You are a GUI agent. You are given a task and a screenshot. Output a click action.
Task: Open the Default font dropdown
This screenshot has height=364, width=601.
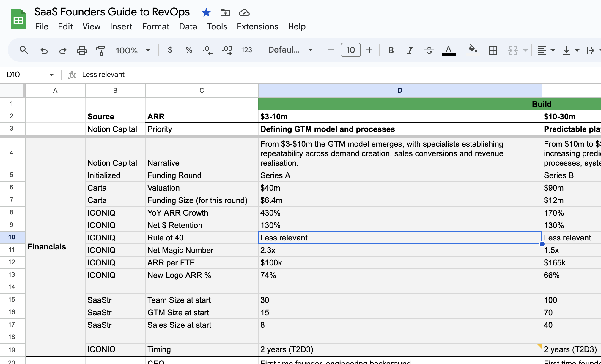pyautogui.click(x=290, y=50)
